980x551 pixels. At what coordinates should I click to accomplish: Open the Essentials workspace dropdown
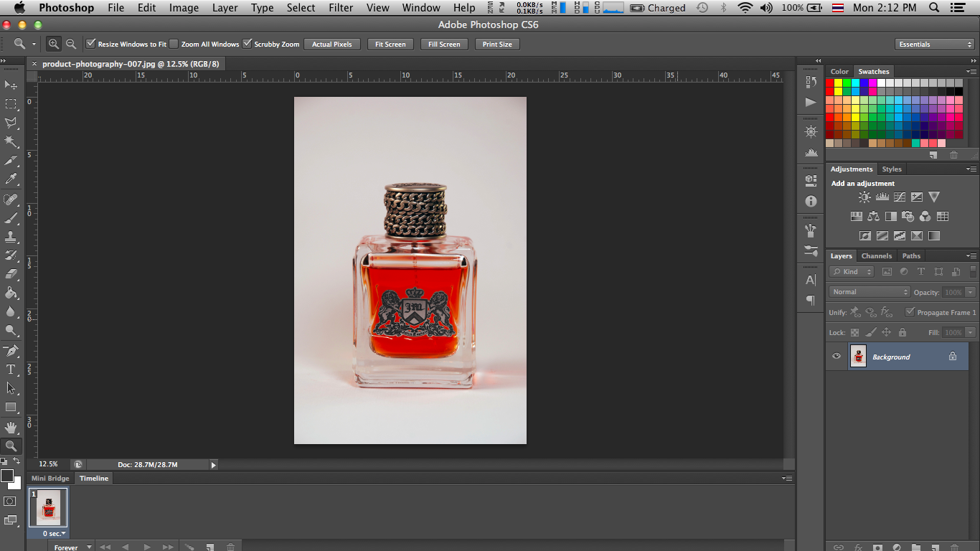point(936,44)
